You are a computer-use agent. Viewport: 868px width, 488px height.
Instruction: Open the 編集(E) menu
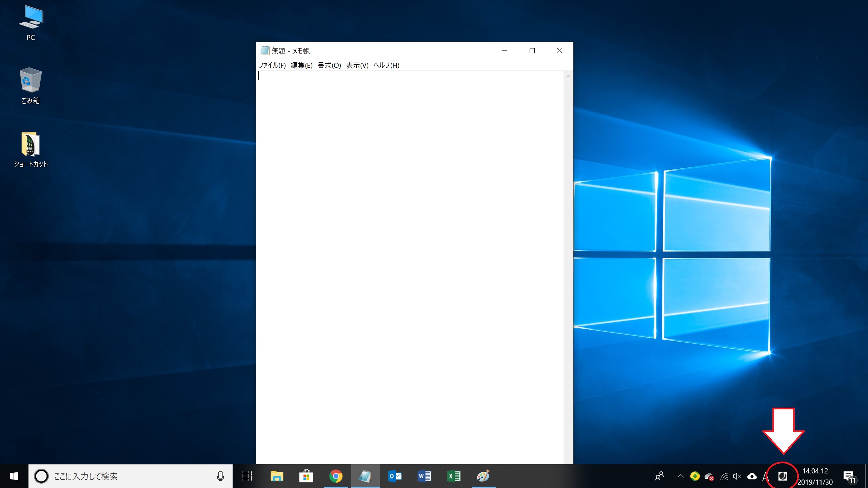[x=301, y=65]
